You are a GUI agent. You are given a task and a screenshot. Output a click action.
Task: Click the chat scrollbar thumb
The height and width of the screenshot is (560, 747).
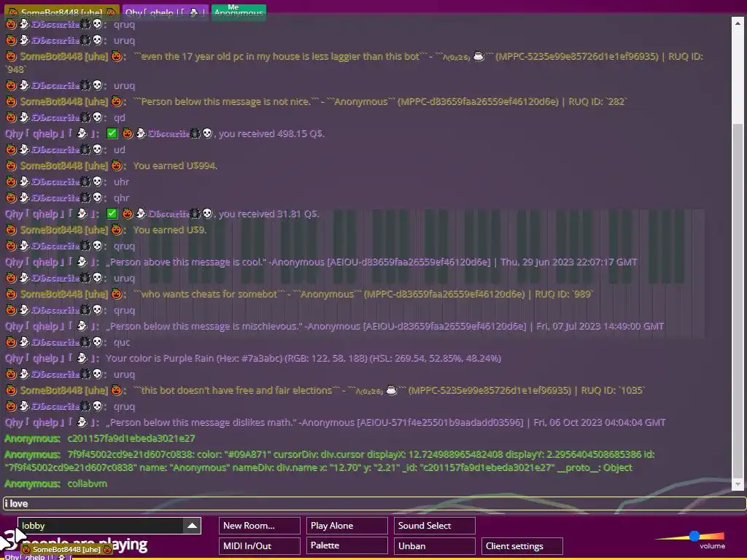coord(738,300)
